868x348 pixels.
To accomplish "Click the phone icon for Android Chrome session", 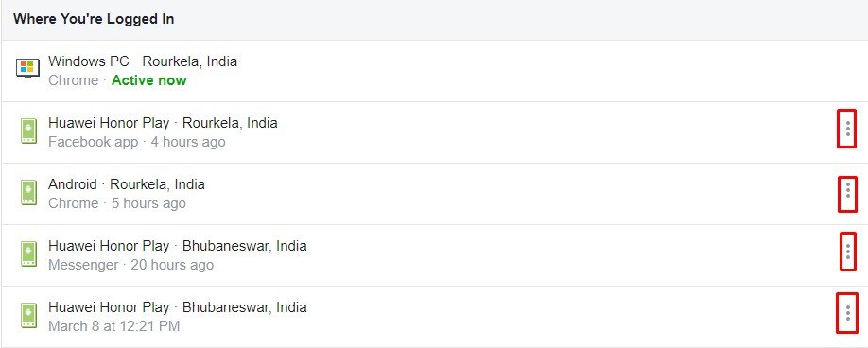I will tap(28, 193).
